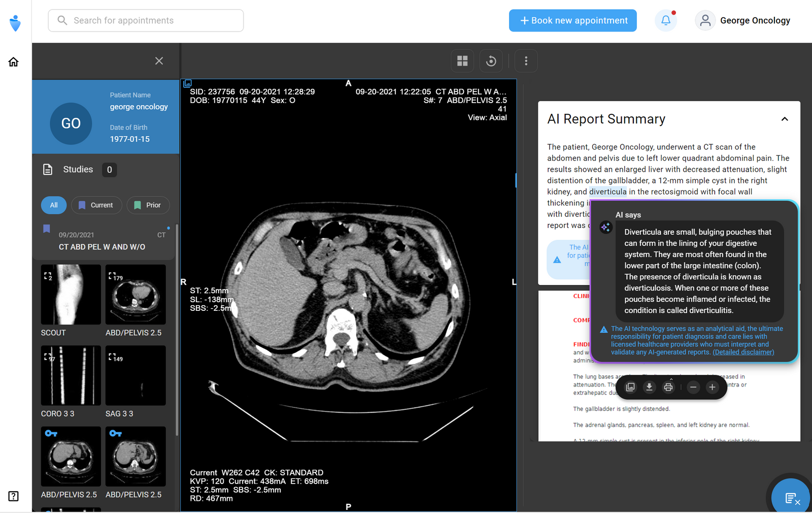Screen dimensions: 812x513
Task: Toggle the Prior studies filter
Action: coord(148,205)
